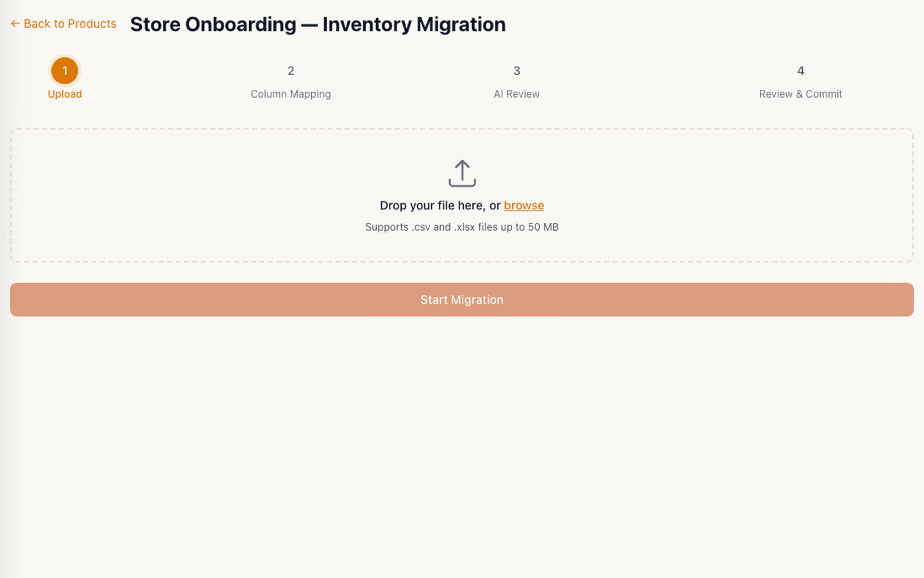The width and height of the screenshot is (924, 578).
Task: Go back via Back to Products link
Action: coord(64,24)
